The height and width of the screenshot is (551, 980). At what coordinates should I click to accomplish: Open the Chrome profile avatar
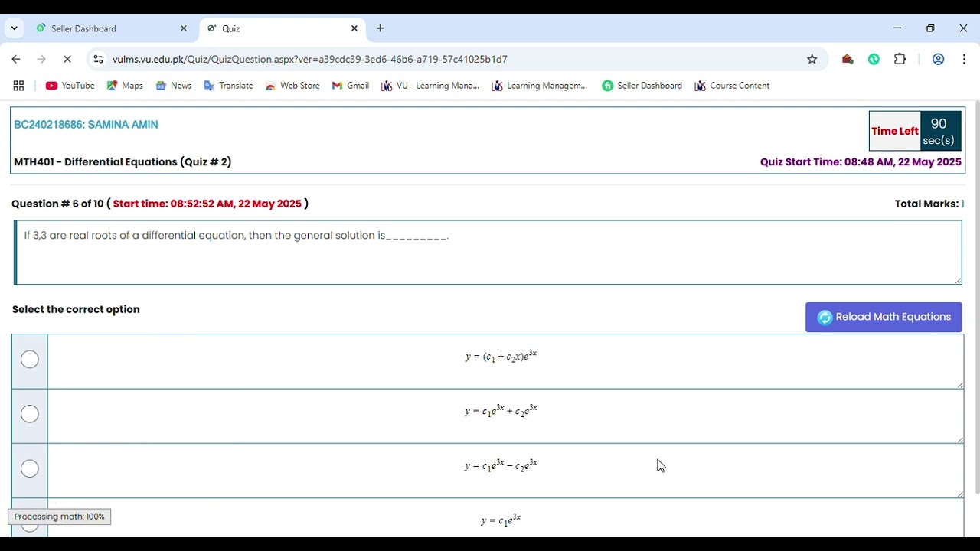point(938,59)
